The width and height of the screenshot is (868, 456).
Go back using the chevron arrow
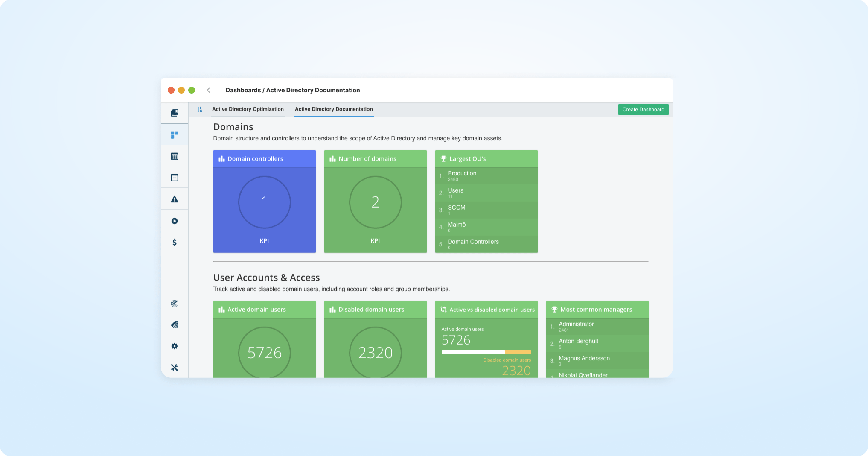tap(209, 90)
